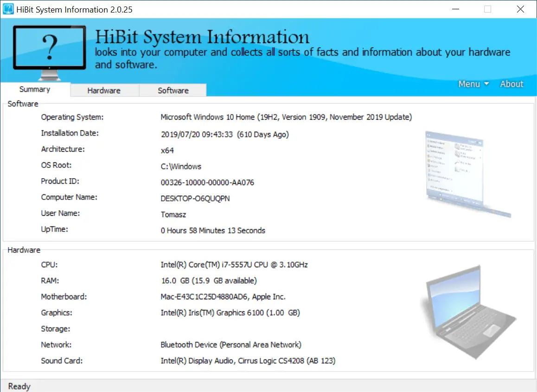Viewport: 537px width, 392px height.
Task: Click sound card value Intel Display Audio, Cirrus Logic
Action: pyautogui.click(x=248, y=361)
